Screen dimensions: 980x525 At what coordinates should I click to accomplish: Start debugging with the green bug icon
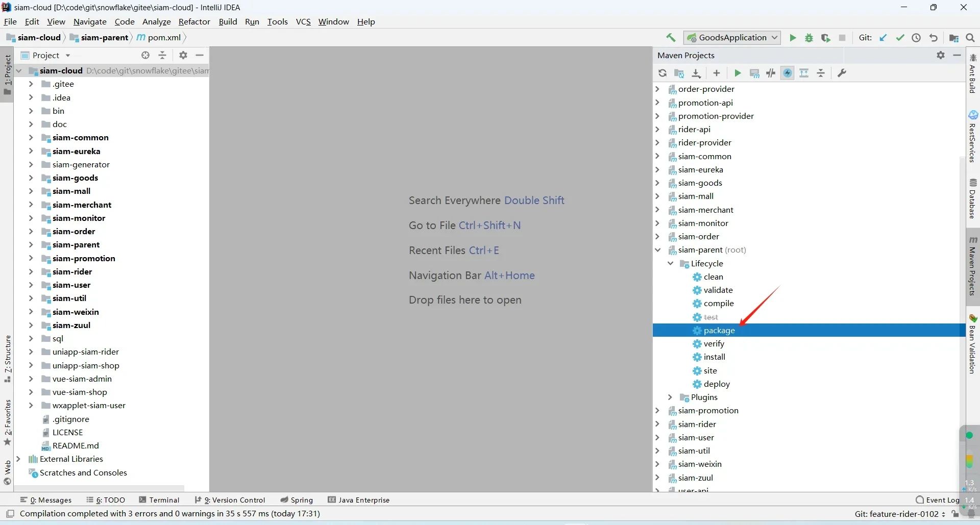809,38
